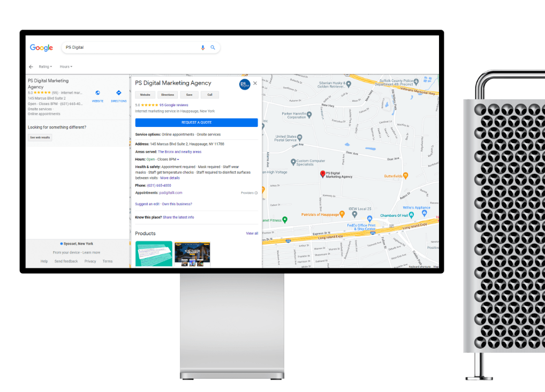Click the blue location dot by Syosset

click(62, 244)
